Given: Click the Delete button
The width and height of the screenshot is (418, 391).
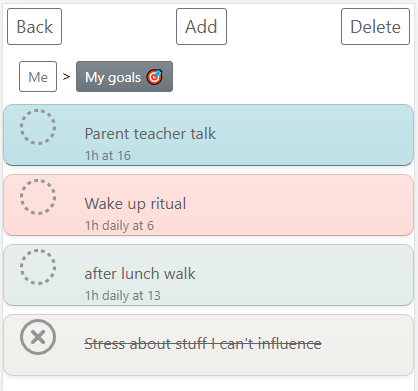Looking at the screenshot, I should click(x=375, y=27).
